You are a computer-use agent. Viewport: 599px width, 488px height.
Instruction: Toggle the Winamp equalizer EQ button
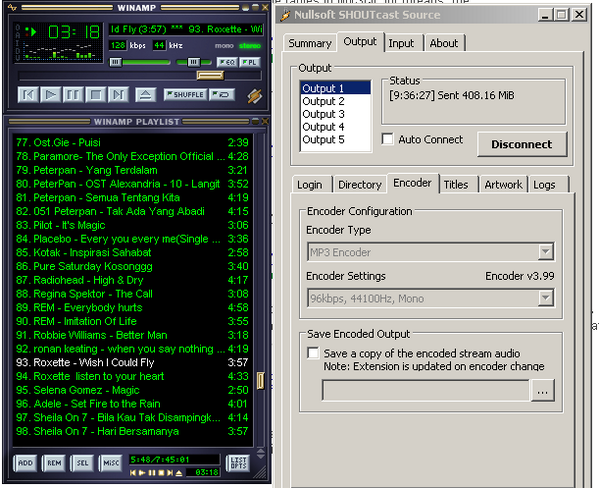click(x=227, y=62)
